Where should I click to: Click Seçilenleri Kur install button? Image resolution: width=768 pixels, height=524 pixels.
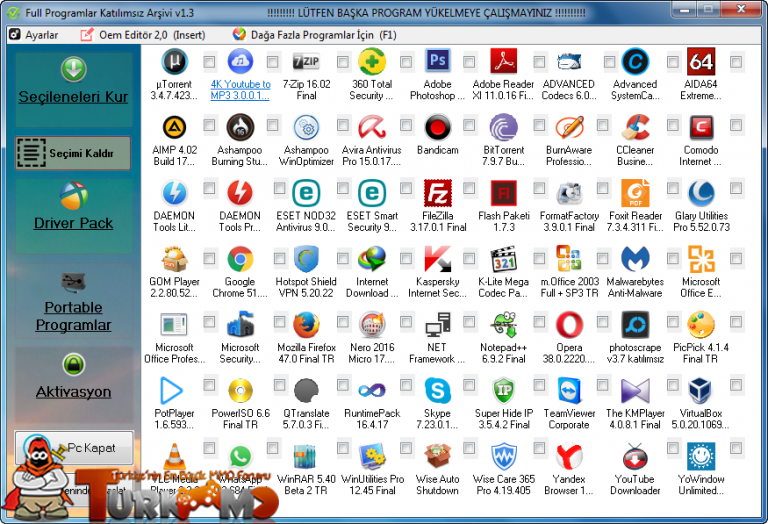click(x=73, y=90)
